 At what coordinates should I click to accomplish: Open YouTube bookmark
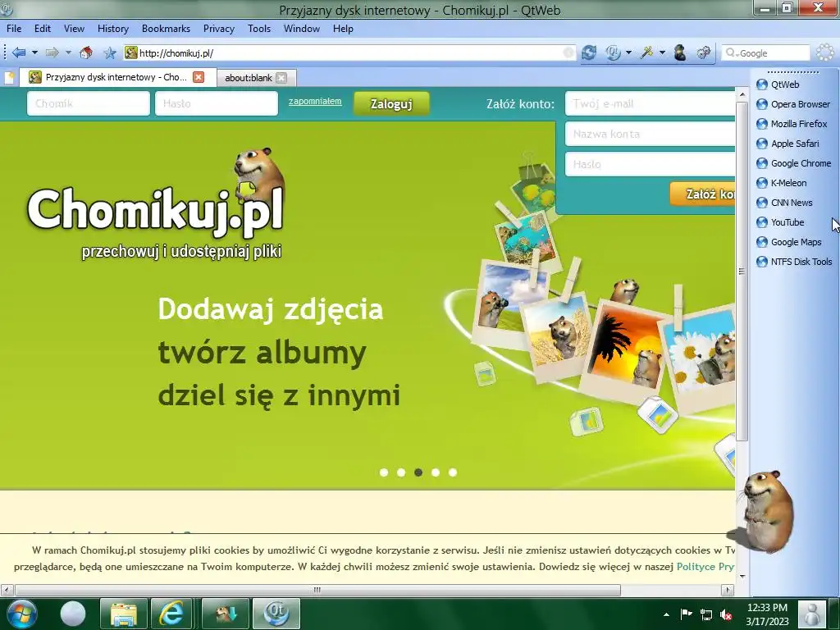(780, 222)
